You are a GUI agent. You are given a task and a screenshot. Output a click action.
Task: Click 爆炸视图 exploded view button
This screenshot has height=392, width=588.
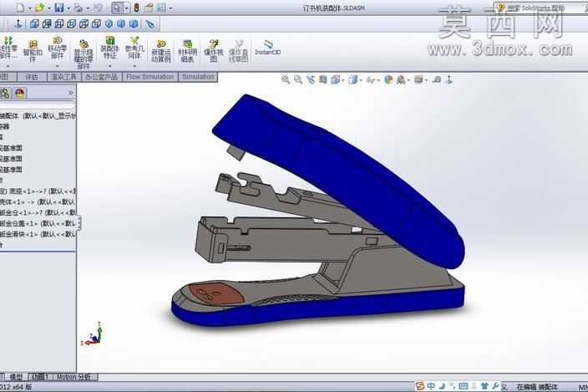coord(213,51)
